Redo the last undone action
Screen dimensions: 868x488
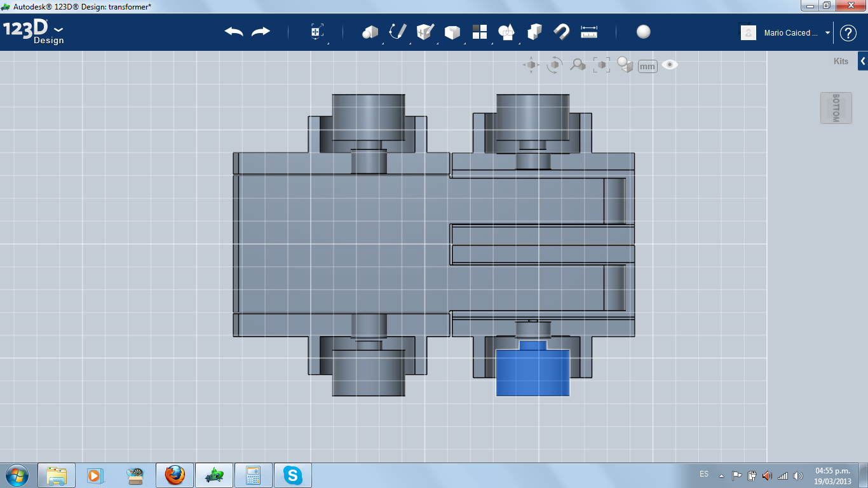click(x=261, y=32)
